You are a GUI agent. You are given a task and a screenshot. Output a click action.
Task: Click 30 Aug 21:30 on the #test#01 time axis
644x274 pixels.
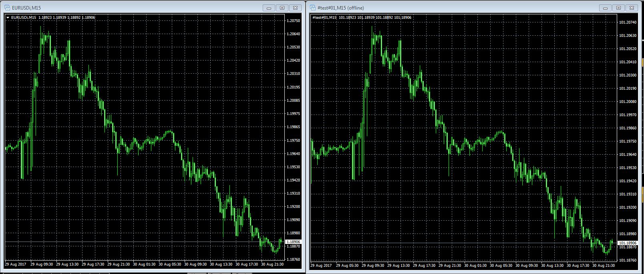604,266
